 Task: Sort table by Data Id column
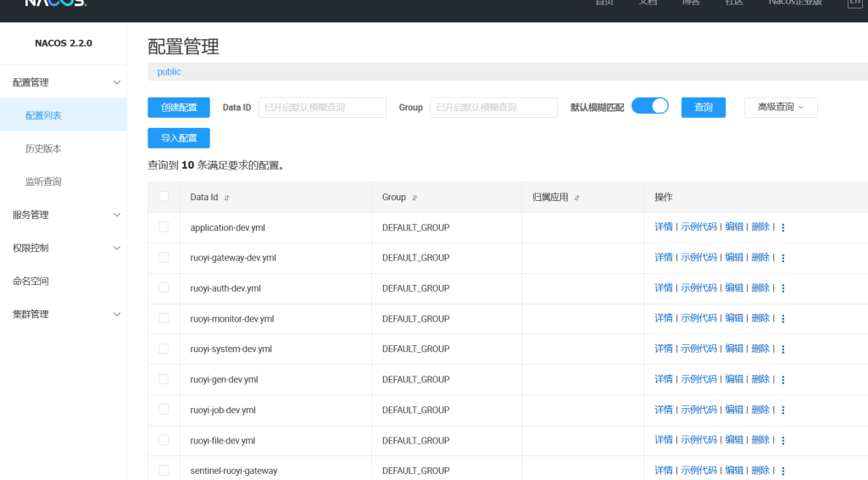point(226,198)
